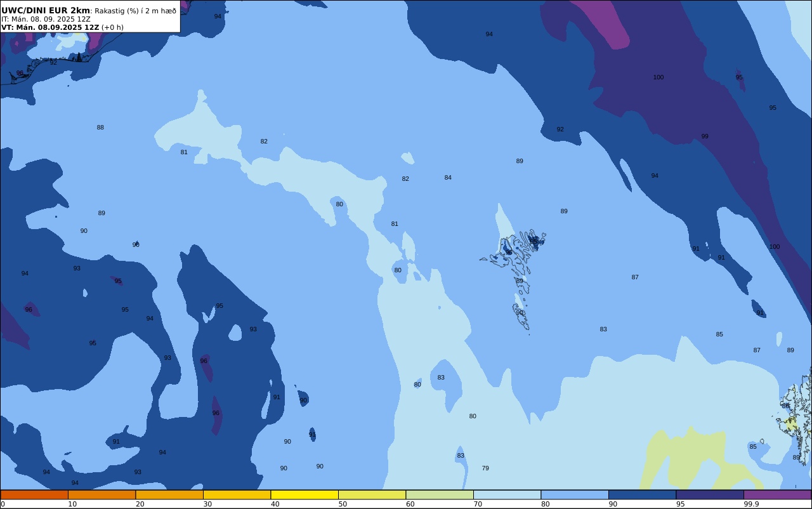Click the "0" tick label on the color scale

3,504
